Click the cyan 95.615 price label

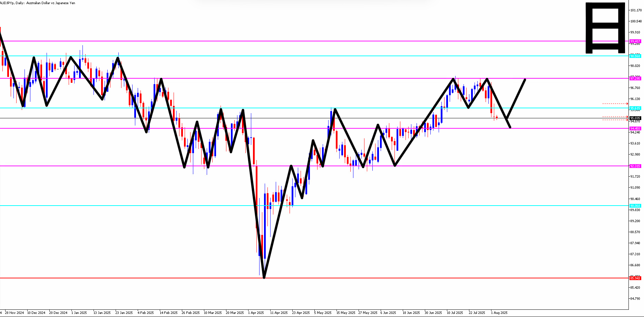635,108
